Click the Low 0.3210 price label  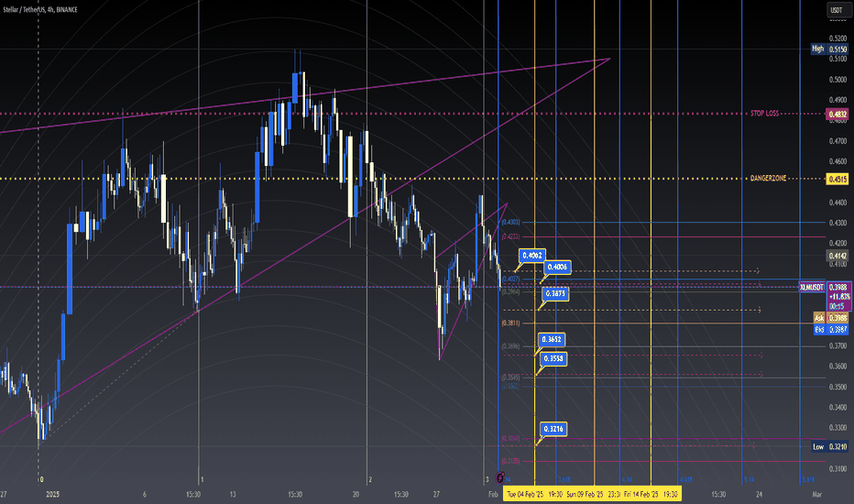tap(829, 447)
